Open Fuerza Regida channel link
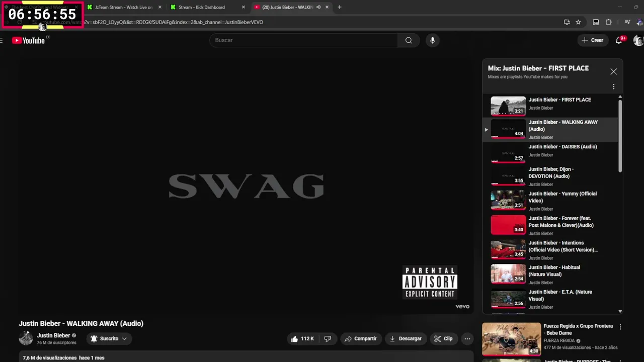 pos(559,340)
